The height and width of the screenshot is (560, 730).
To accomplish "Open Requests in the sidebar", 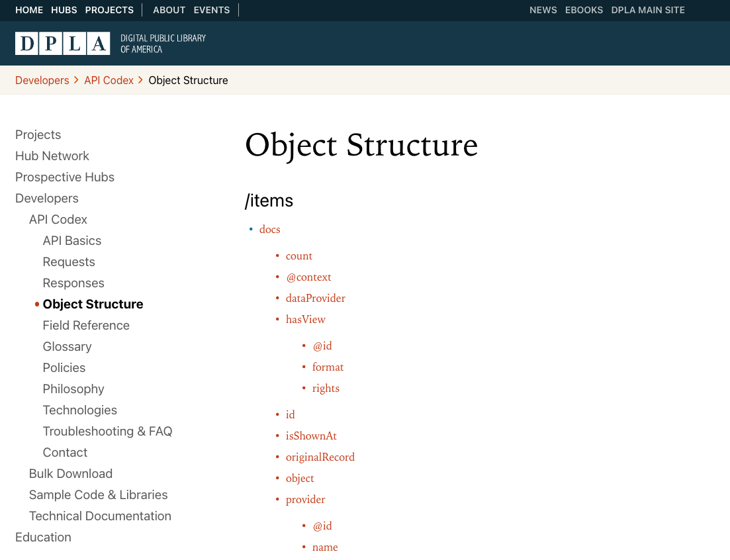I will [69, 262].
